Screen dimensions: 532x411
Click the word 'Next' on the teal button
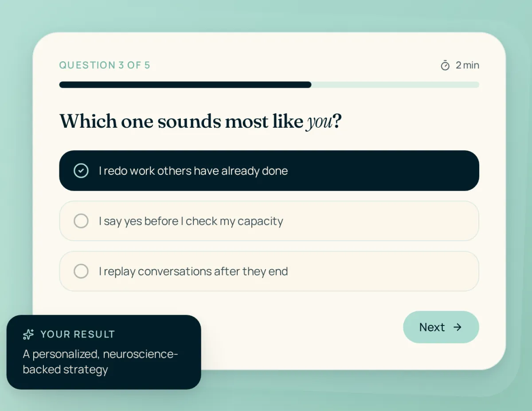pos(432,327)
